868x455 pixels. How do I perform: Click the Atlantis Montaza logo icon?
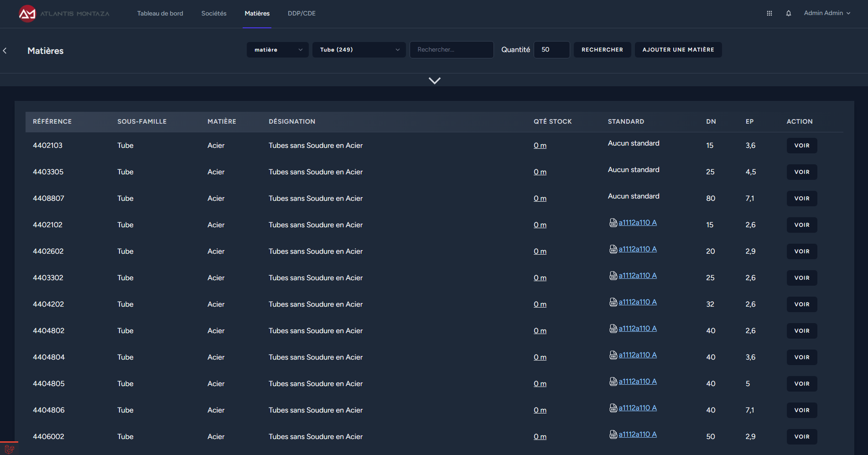27,14
